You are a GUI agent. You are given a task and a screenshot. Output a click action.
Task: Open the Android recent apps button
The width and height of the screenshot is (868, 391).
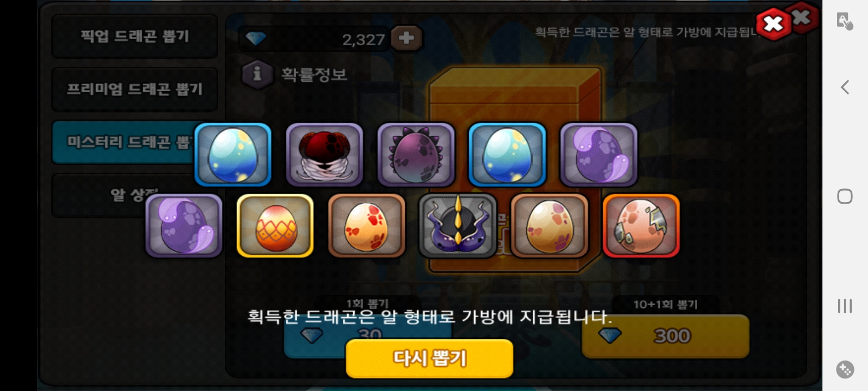click(x=845, y=306)
